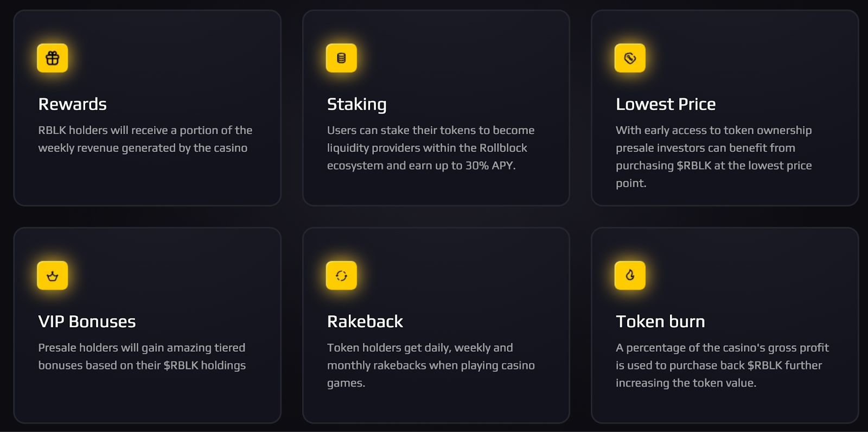Click the flame icon above Token burn
Viewport: 868px width, 432px height.
point(630,276)
